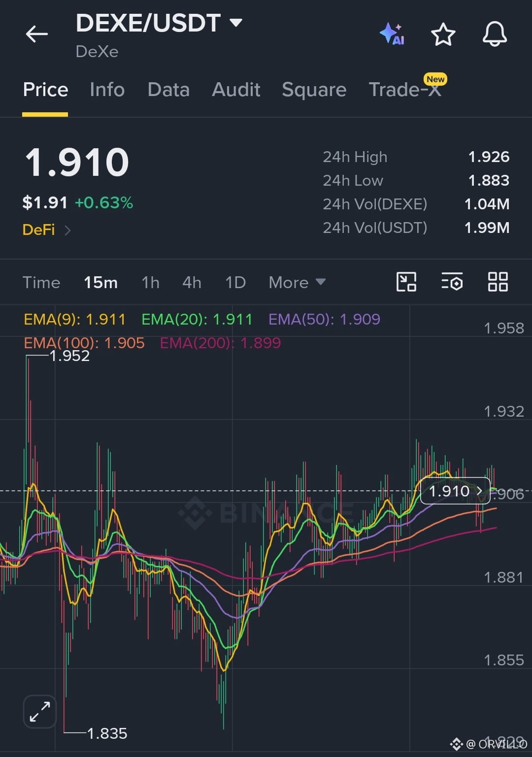Open the picture-in-picture chart icon
This screenshot has width=532, height=757.
point(406,282)
